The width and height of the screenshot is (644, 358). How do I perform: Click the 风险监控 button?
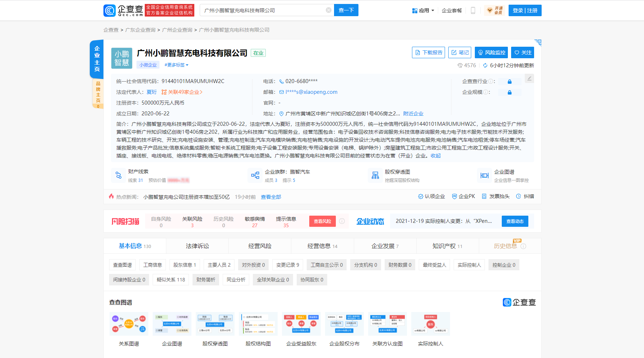click(x=491, y=52)
